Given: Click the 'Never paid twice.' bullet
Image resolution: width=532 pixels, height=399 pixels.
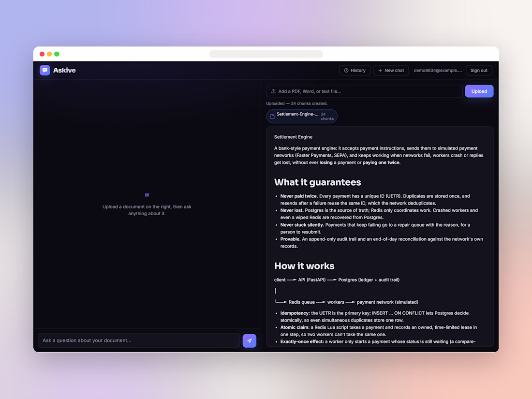Looking at the screenshot, I should 375,199.
